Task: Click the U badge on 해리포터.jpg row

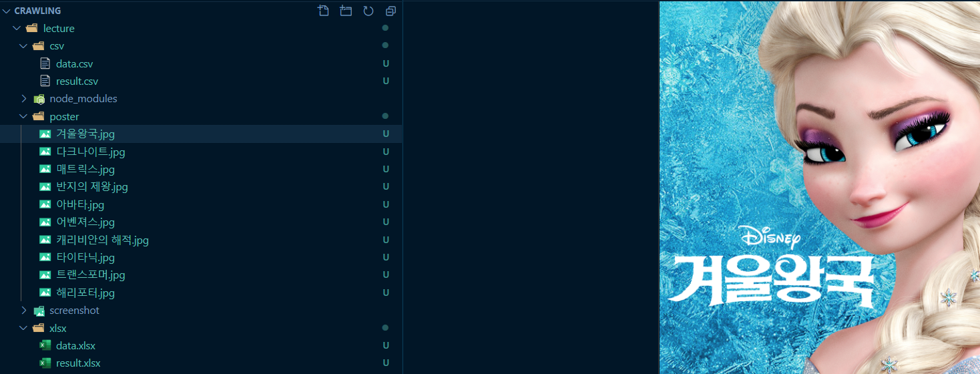Action: click(x=386, y=293)
